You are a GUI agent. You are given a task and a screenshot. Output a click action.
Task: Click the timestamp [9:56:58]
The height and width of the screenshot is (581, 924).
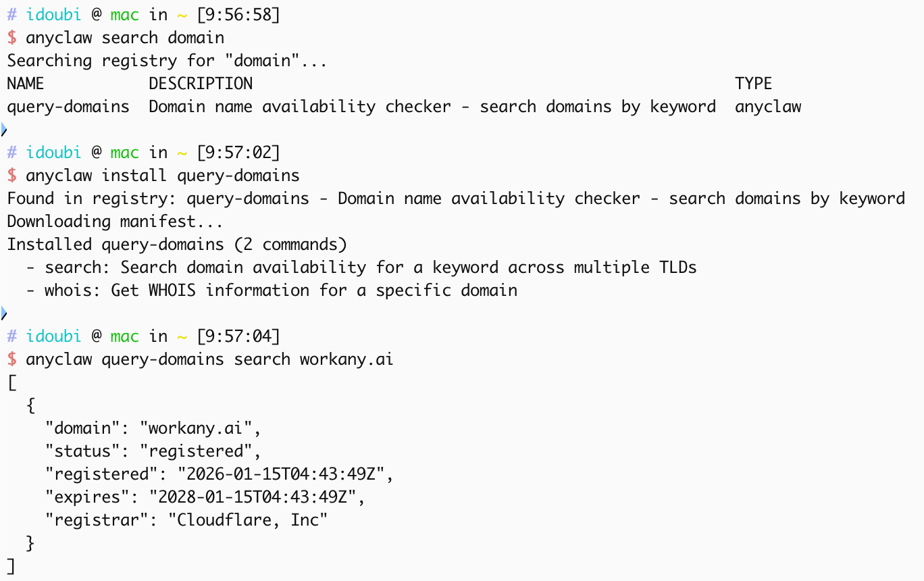238,15
